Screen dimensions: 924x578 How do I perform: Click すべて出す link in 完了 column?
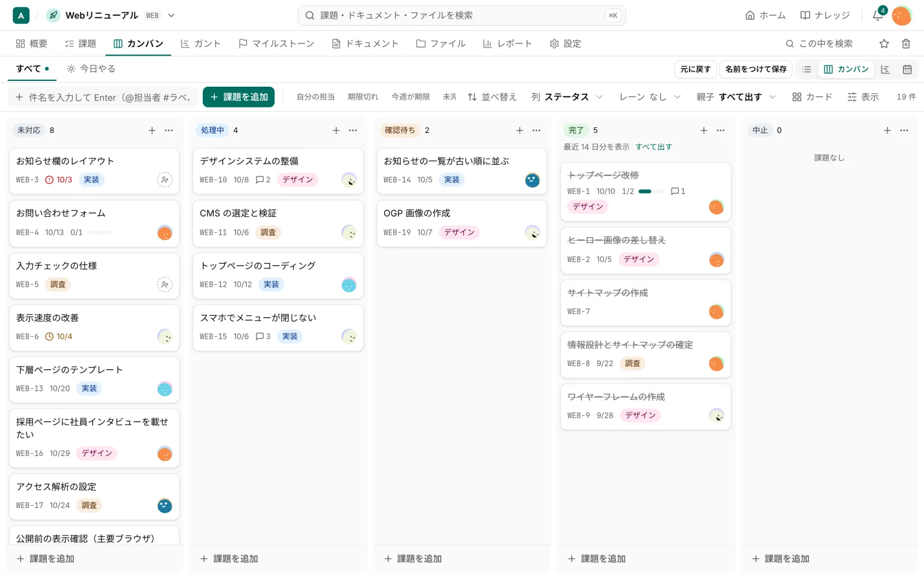click(654, 147)
